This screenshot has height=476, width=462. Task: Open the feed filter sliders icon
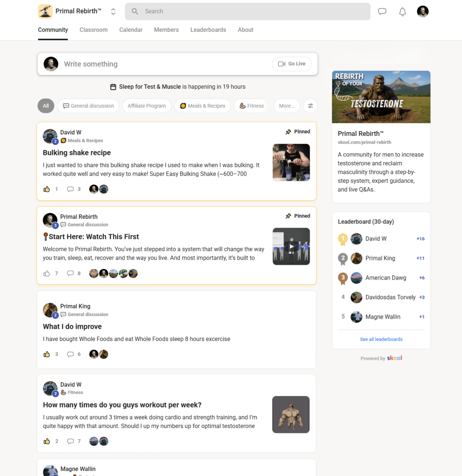click(310, 106)
